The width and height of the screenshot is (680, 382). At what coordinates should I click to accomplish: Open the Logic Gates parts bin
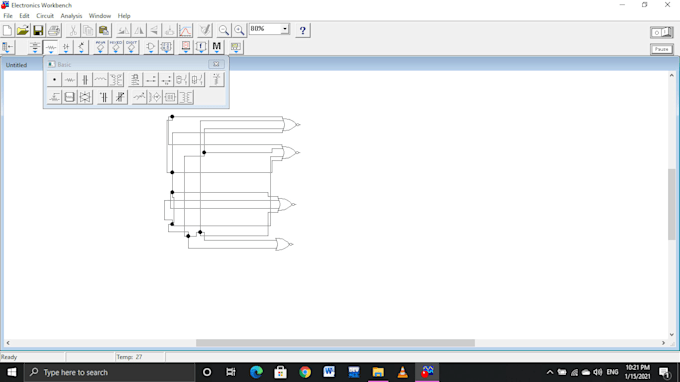pyautogui.click(x=150, y=47)
